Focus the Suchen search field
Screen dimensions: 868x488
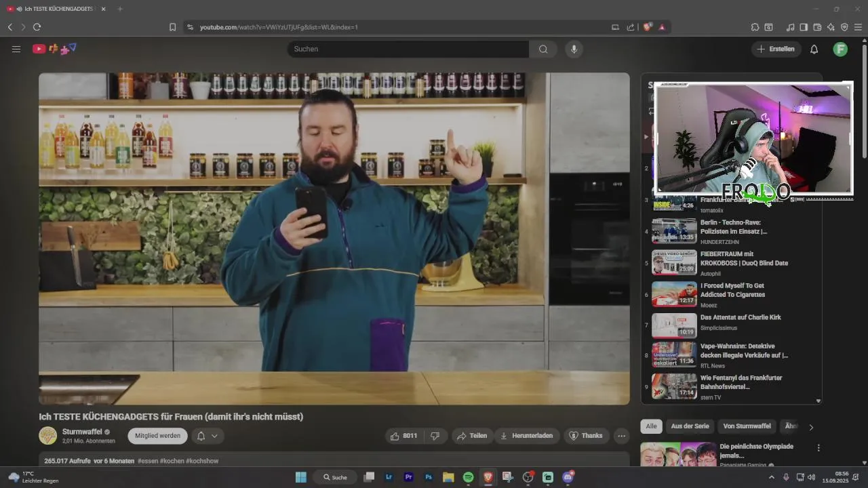click(408, 49)
